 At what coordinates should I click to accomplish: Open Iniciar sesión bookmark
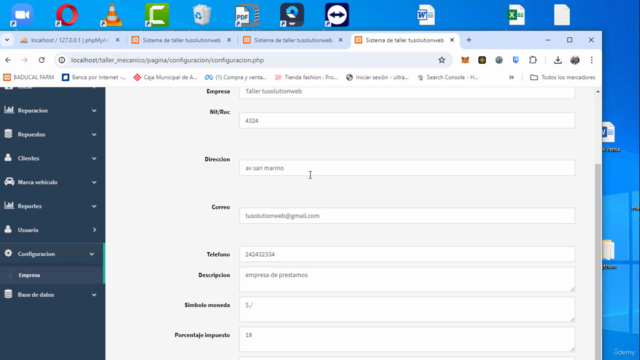377,77
